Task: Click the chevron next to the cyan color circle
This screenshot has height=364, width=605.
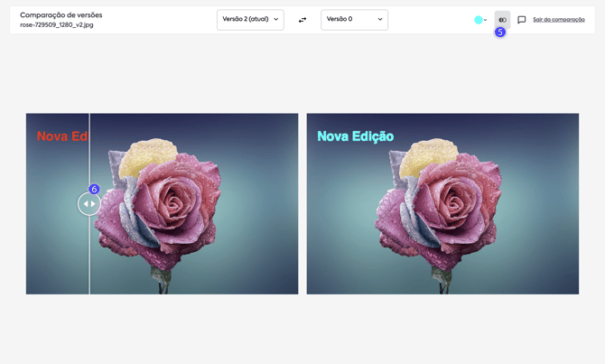Action: (486, 20)
